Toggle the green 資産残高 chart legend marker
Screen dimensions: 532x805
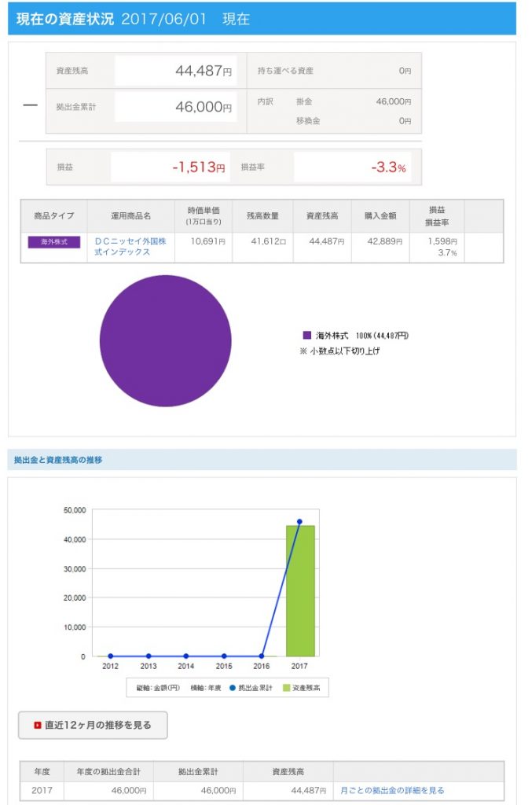tap(287, 687)
